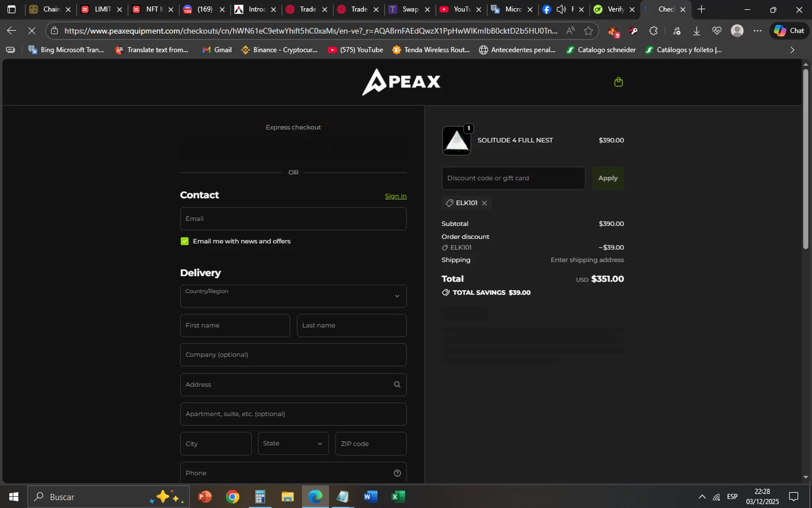This screenshot has width=812, height=508.
Task: Open PowerPoint from the taskbar
Action: [205, 497]
